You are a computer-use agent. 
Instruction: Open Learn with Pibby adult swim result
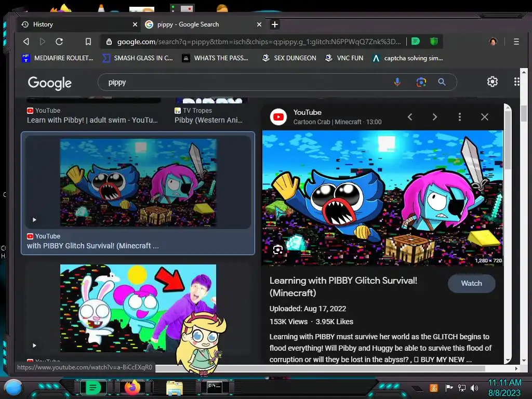pyautogui.click(x=92, y=120)
